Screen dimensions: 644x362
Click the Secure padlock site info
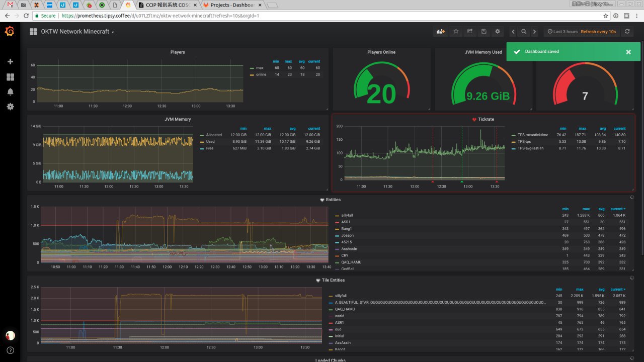46,16
